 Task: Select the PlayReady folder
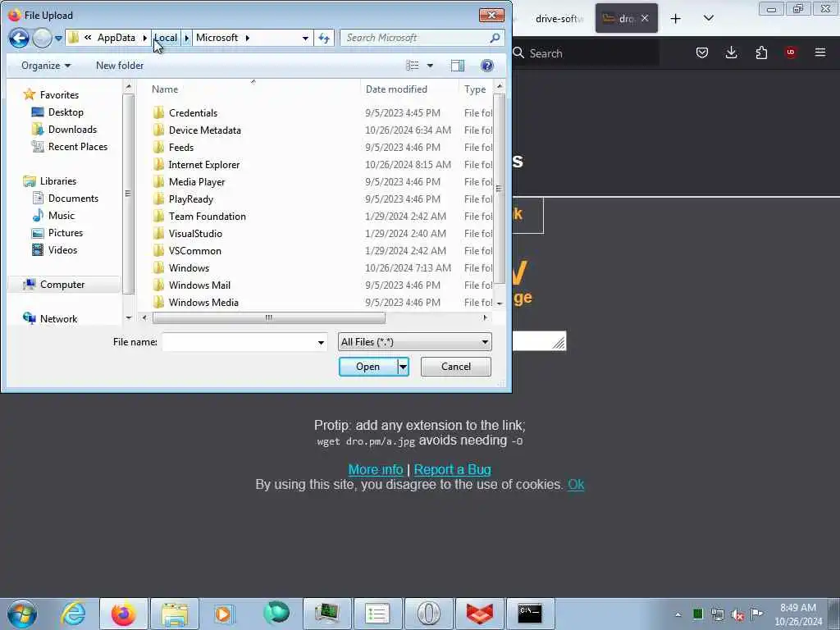(x=190, y=199)
